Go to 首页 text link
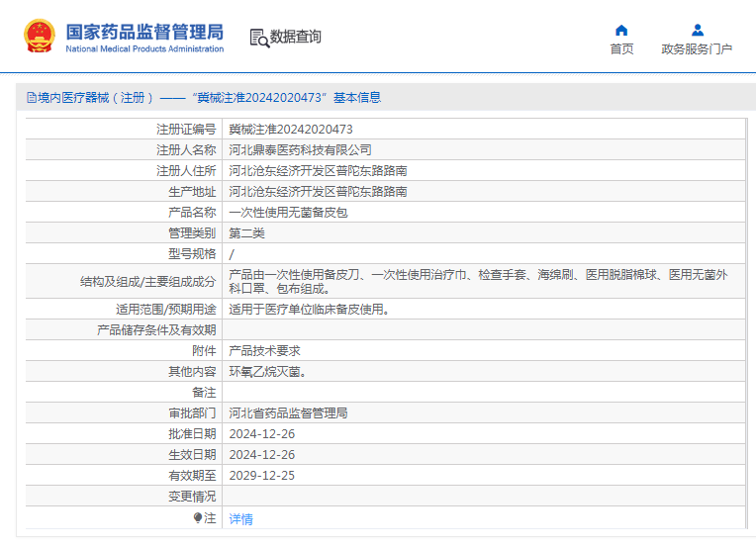The width and height of the screenshot is (756, 548). pyautogui.click(x=621, y=48)
